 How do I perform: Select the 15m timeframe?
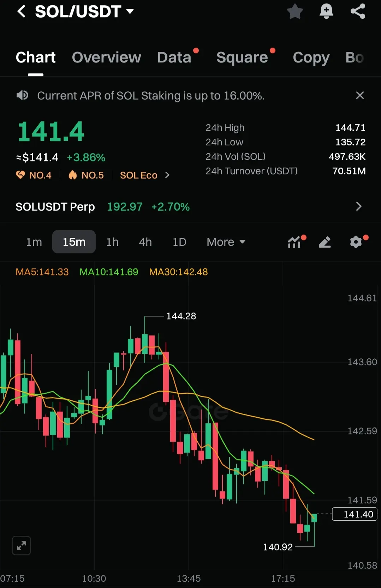tap(74, 242)
